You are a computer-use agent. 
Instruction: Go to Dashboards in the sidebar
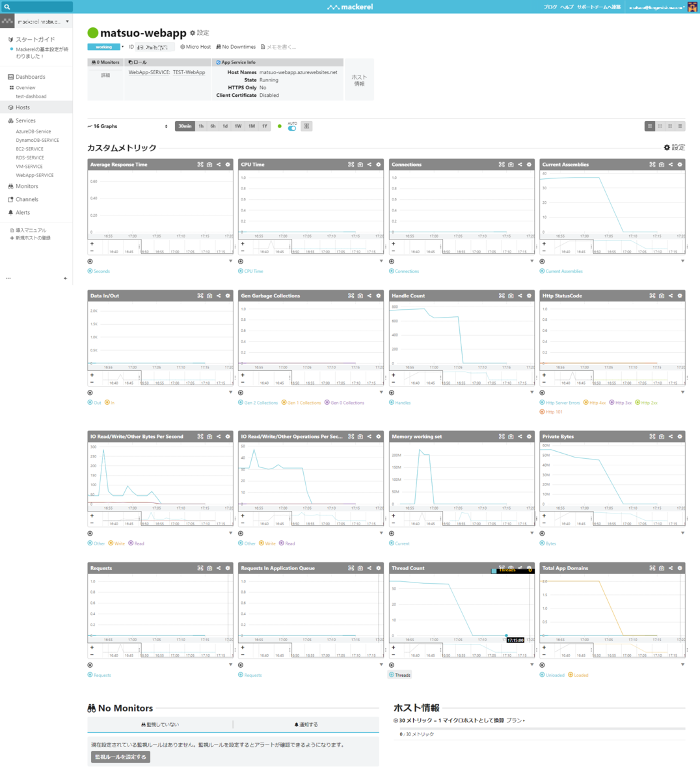30,77
